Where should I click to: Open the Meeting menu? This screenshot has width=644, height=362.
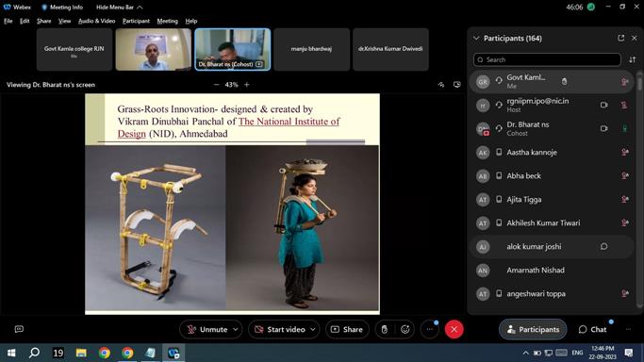(167, 21)
